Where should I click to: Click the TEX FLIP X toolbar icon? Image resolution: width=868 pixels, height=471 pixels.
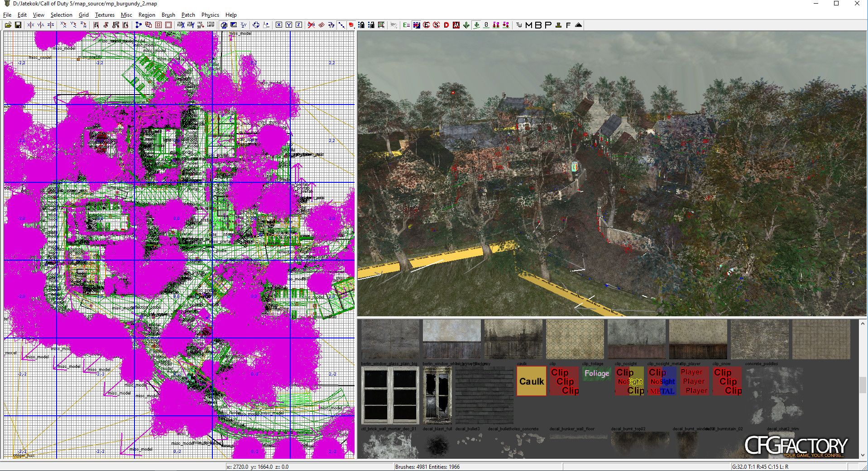click(181, 25)
